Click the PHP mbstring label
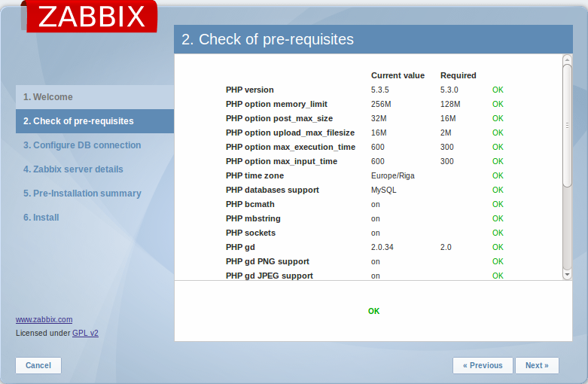 [253, 218]
